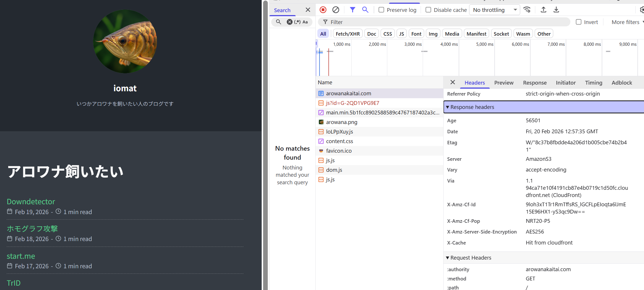Open the Preview tab
The width and height of the screenshot is (644, 290).
504,83
